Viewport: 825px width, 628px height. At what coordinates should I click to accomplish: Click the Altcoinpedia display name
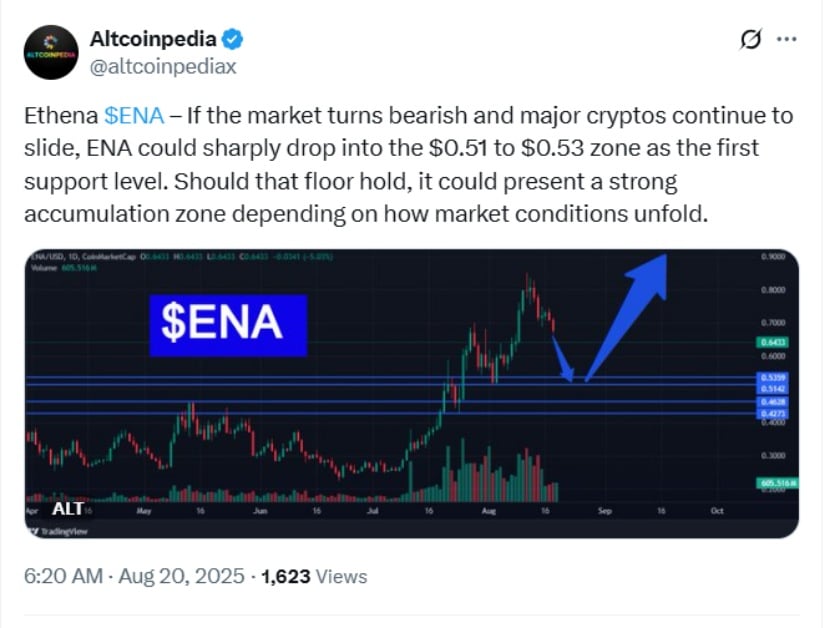point(153,39)
